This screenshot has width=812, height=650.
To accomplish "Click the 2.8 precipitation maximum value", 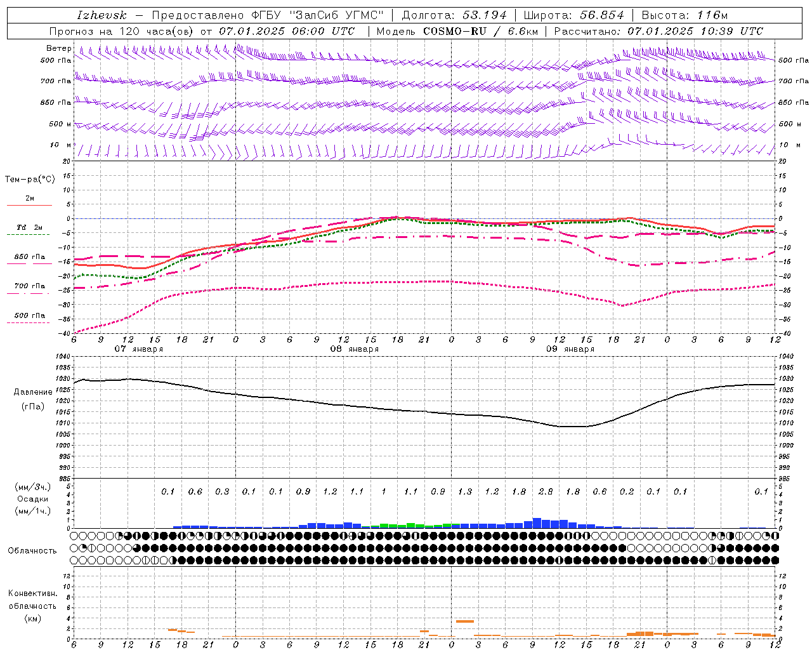I will (x=546, y=492).
